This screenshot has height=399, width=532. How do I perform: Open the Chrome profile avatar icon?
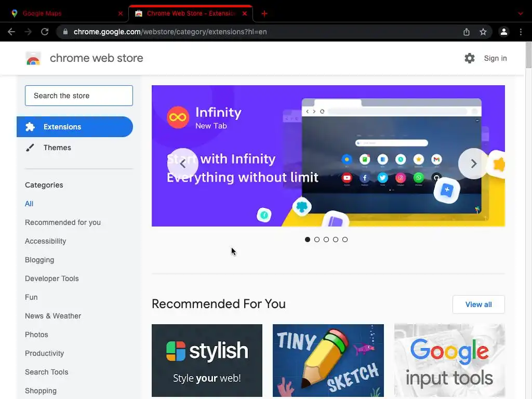tap(504, 32)
